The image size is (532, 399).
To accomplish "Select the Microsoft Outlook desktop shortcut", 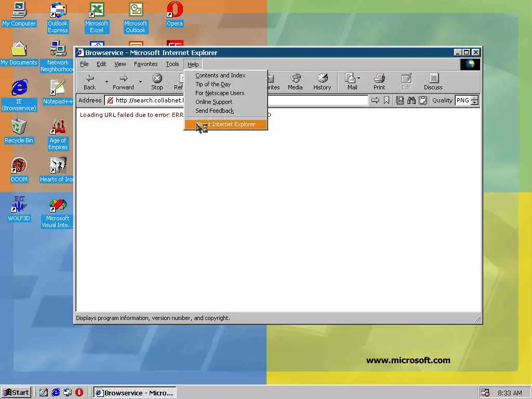I will click(136, 18).
